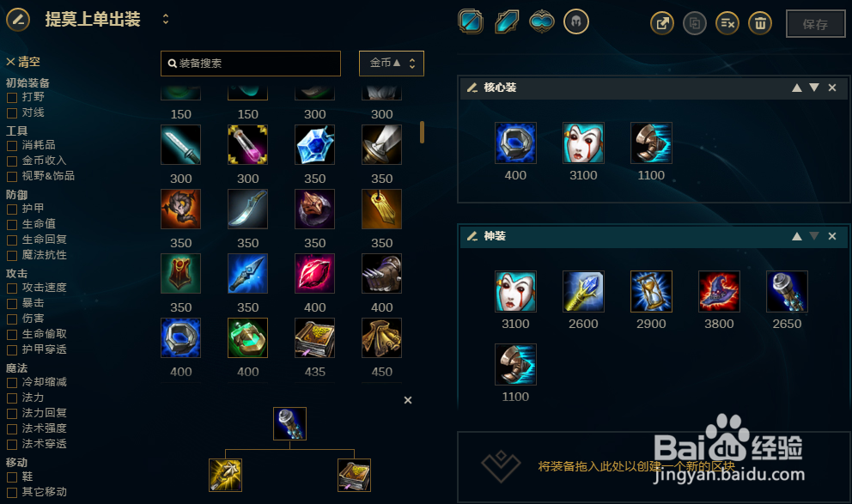This screenshot has height=504, width=852.
Task: Select the hourglass item priced 2900
Action: pos(651,292)
